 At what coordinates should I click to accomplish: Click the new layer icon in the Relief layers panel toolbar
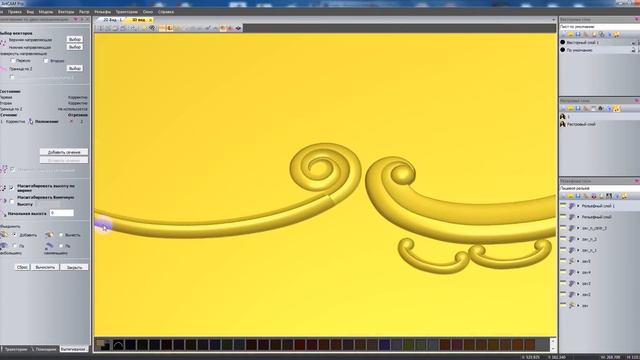click(x=563, y=196)
